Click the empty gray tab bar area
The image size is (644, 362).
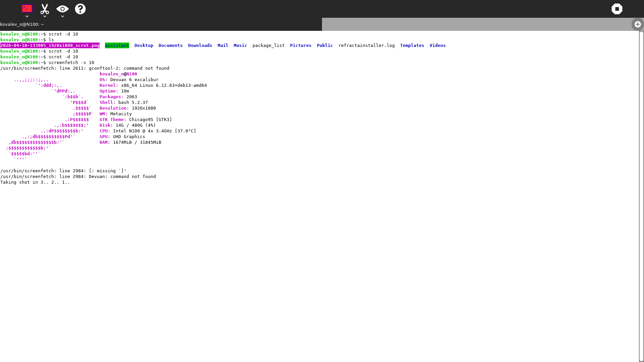tap(476, 24)
